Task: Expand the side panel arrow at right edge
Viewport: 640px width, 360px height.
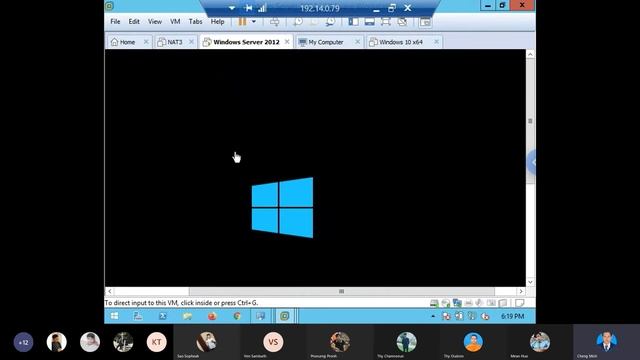Action: click(532, 162)
